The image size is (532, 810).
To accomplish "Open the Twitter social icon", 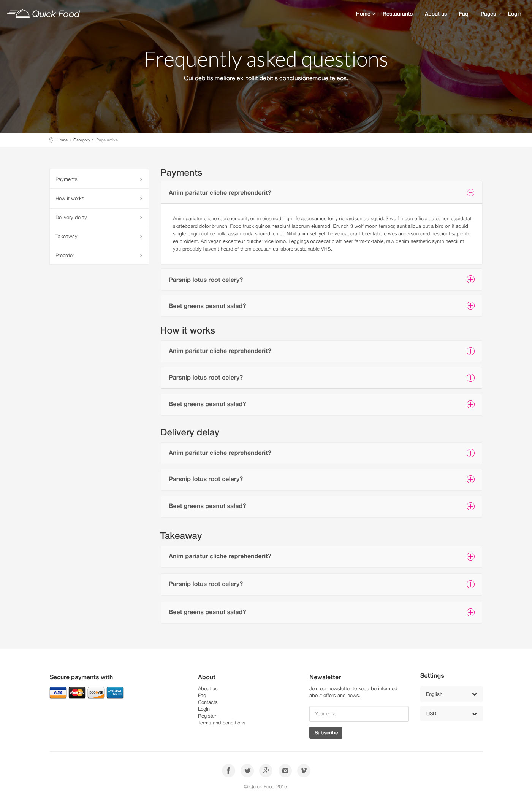I will (247, 770).
